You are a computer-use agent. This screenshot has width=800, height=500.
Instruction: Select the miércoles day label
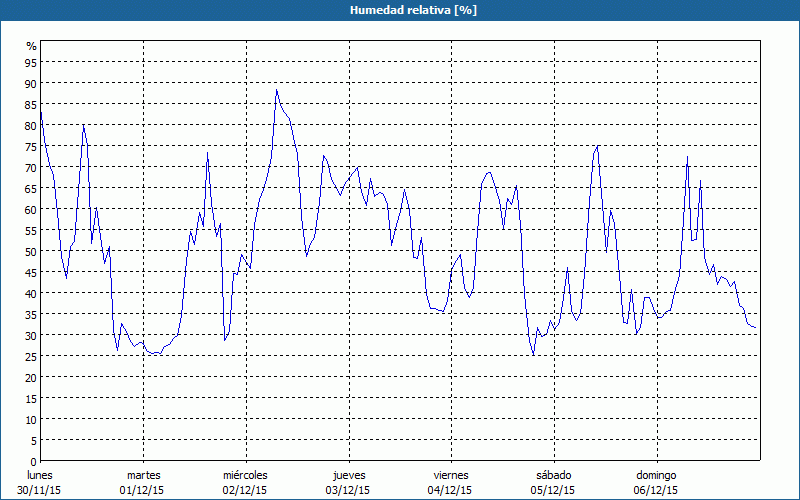[x=245, y=475]
